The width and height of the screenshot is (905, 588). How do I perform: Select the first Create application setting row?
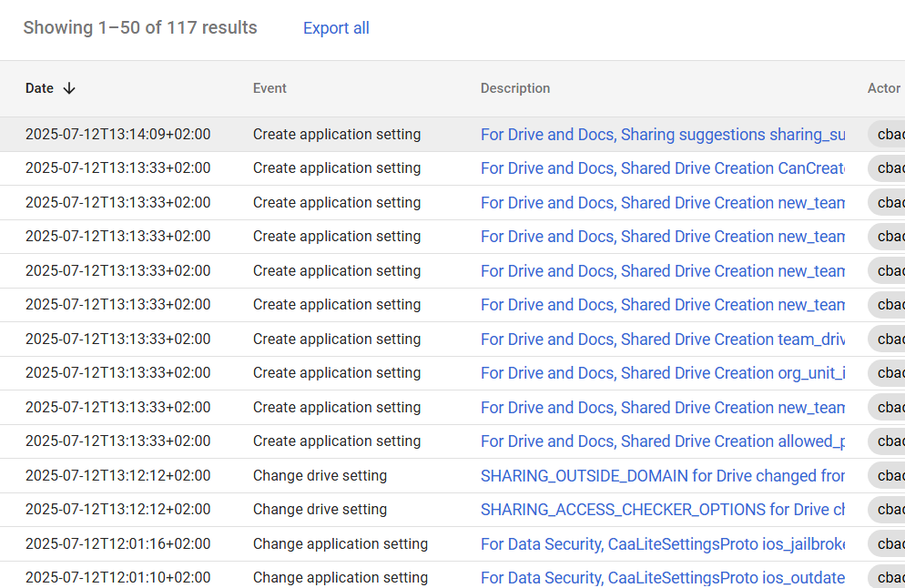point(337,134)
